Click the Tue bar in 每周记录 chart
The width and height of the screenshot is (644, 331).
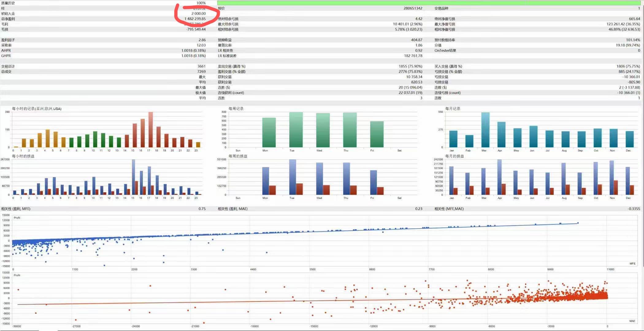pyautogui.click(x=296, y=130)
